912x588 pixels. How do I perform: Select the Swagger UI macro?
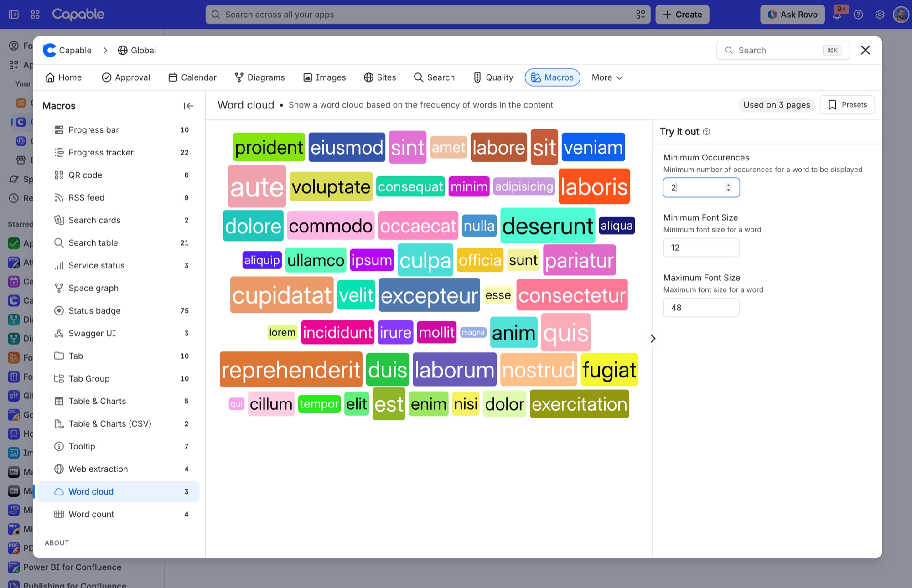coord(119,333)
